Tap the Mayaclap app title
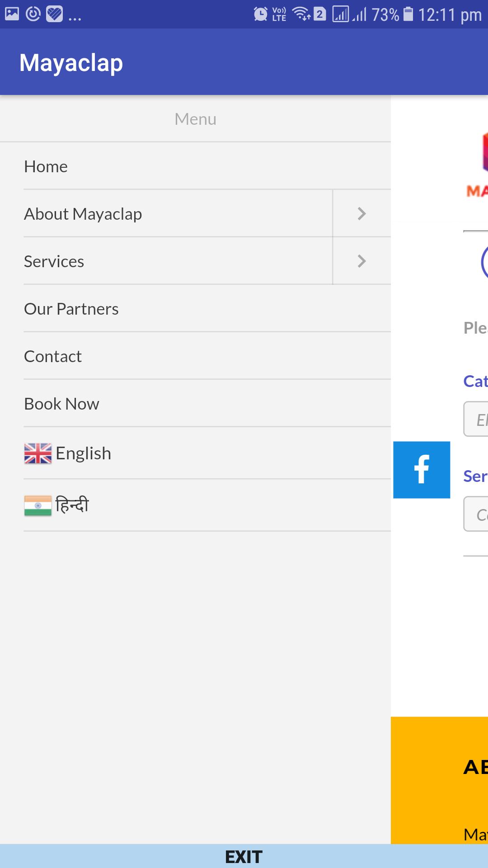This screenshot has width=488, height=868. [x=71, y=62]
